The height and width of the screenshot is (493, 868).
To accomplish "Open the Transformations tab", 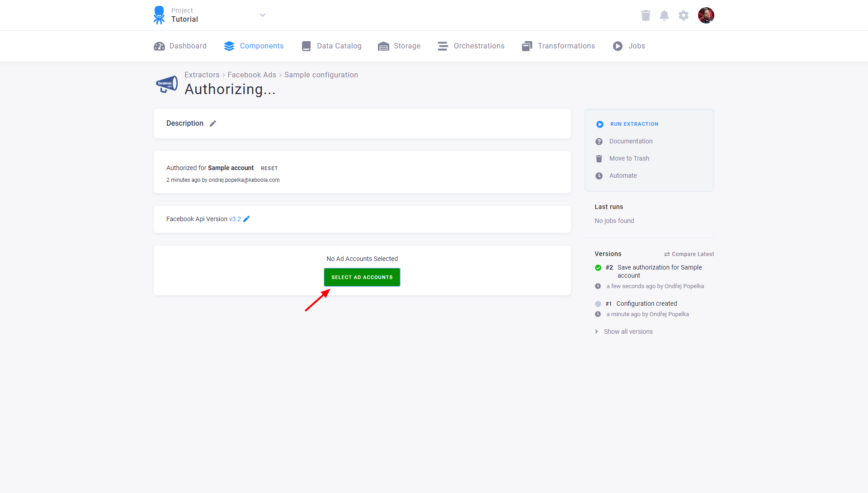I will pyautogui.click(x=558, y=46).
